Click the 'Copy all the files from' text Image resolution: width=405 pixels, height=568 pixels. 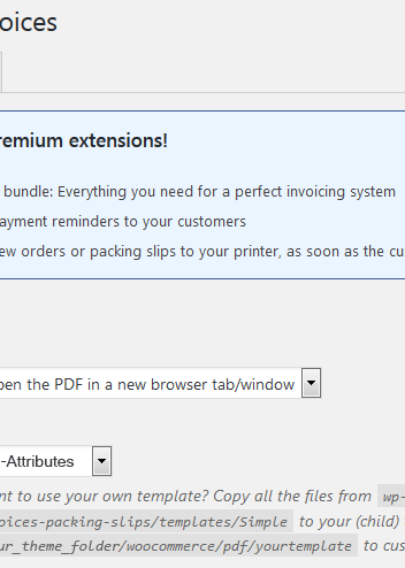point(292,496)
